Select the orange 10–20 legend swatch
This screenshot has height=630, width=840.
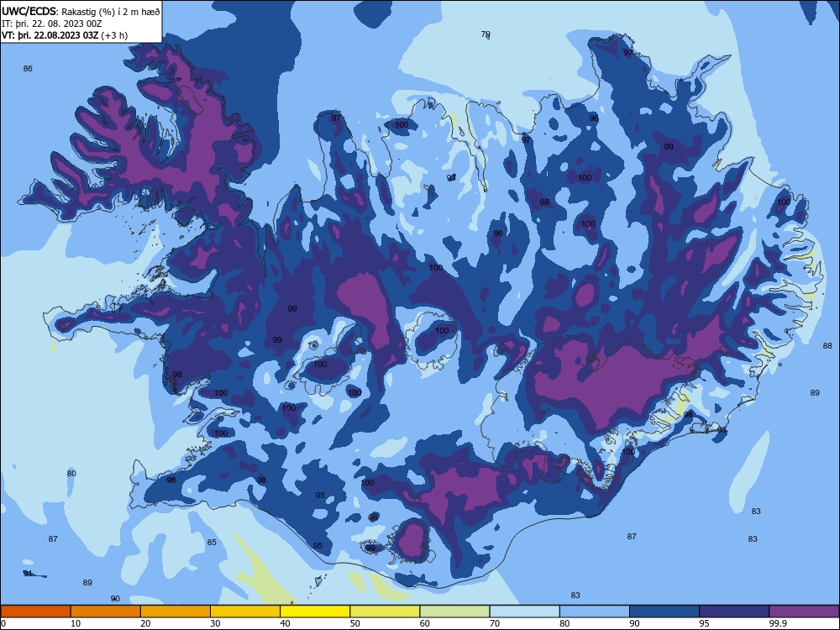106,612
